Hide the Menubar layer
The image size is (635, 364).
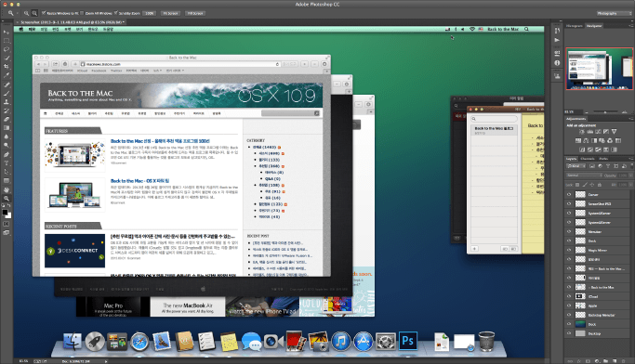[x=569, y=232]
